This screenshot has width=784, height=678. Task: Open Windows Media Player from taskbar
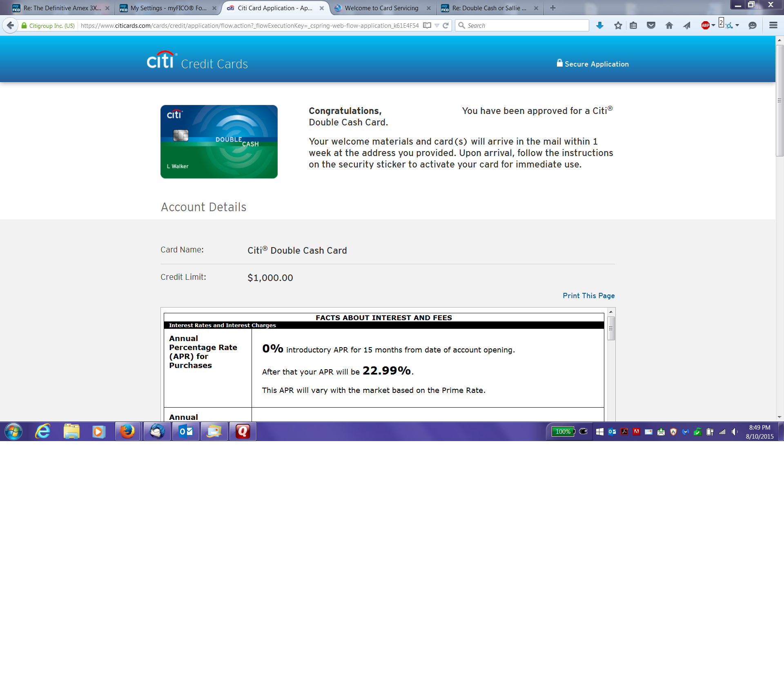98,431
